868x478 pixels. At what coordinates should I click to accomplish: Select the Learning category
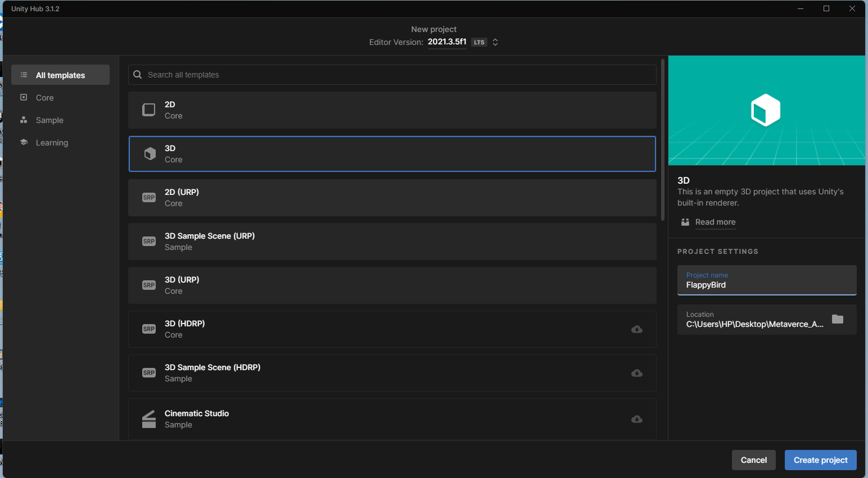[x=61, y=142]
